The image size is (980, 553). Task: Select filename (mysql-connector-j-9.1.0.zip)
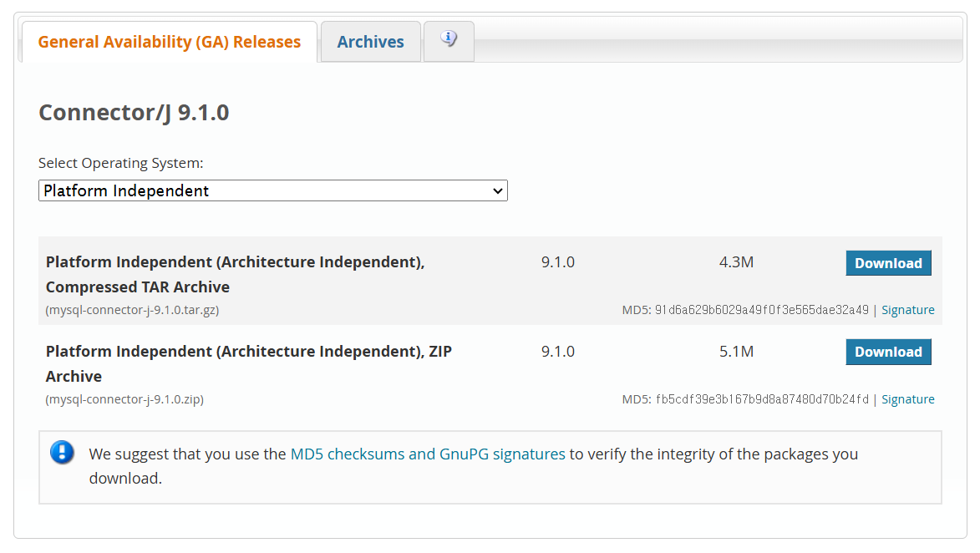[124, 399]
